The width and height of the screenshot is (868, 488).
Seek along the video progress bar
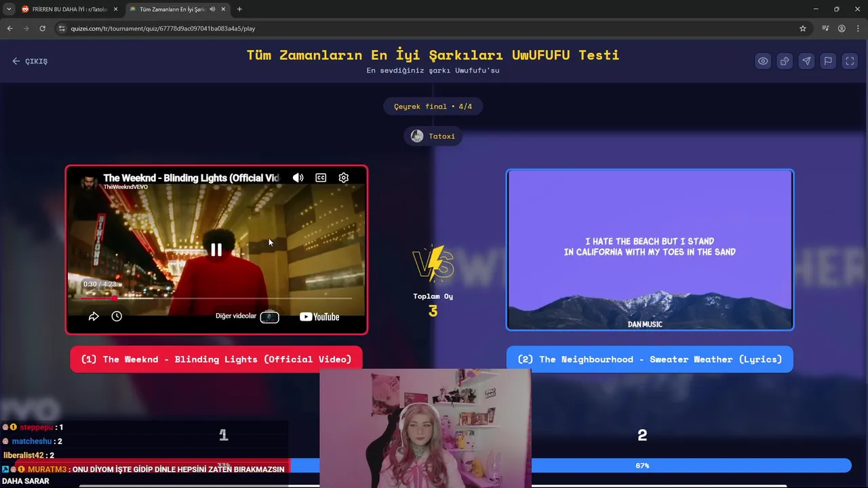point(216,298)
